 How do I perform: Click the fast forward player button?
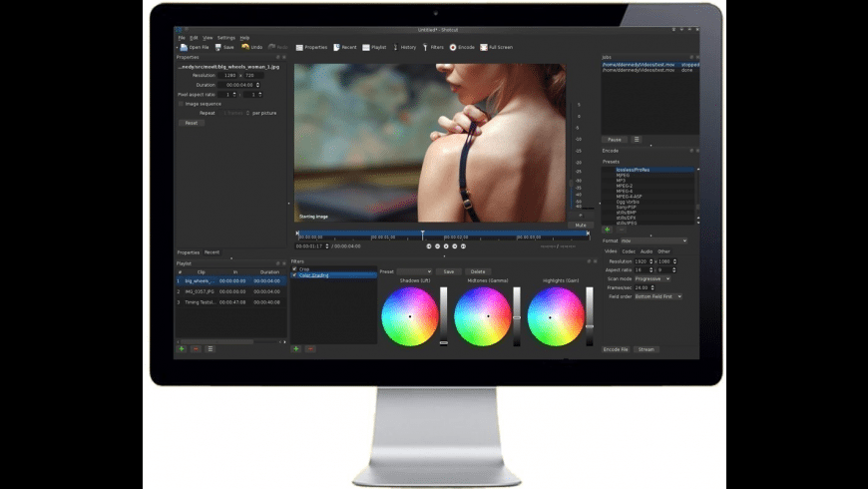[x=455, y=246]
